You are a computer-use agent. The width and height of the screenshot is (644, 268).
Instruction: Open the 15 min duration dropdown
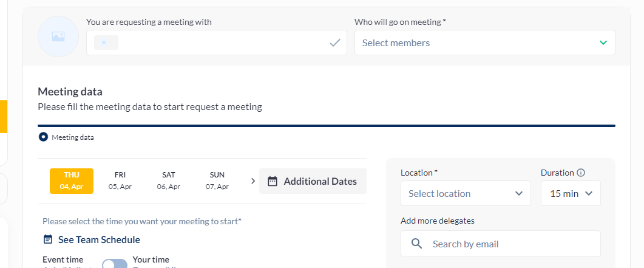pos(571,193)
